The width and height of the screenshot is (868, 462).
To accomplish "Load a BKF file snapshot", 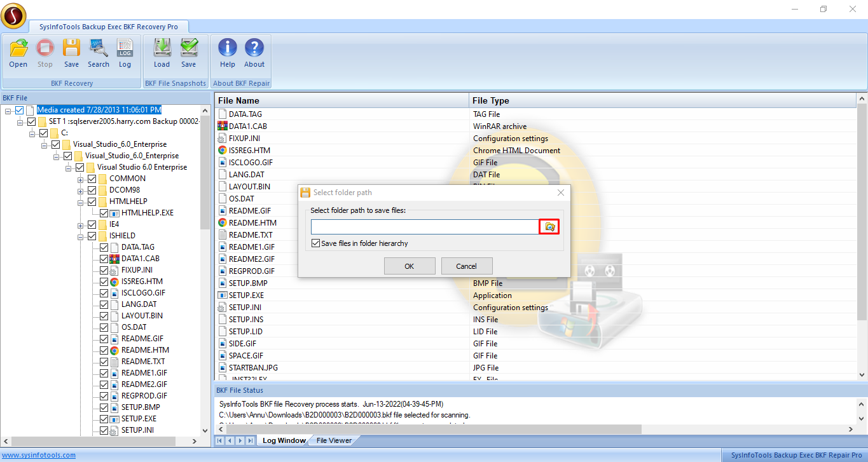I will tap(162, 53).
